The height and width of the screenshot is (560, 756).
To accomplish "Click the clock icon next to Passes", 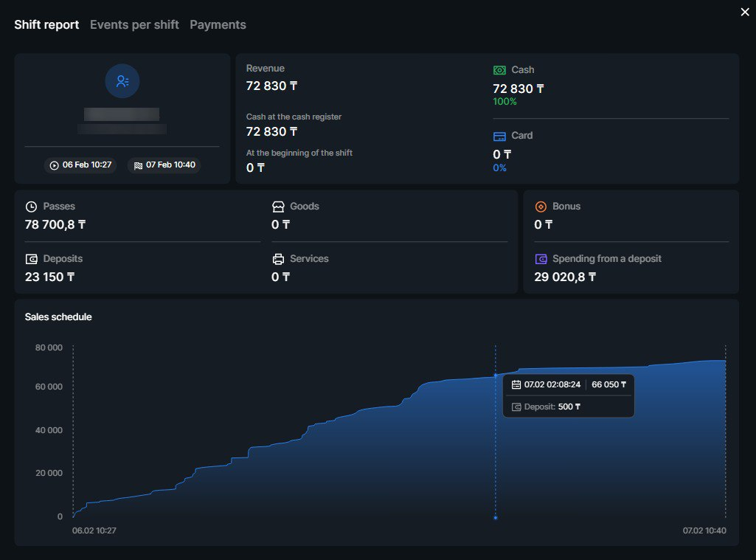I will (x=30, y=207).
